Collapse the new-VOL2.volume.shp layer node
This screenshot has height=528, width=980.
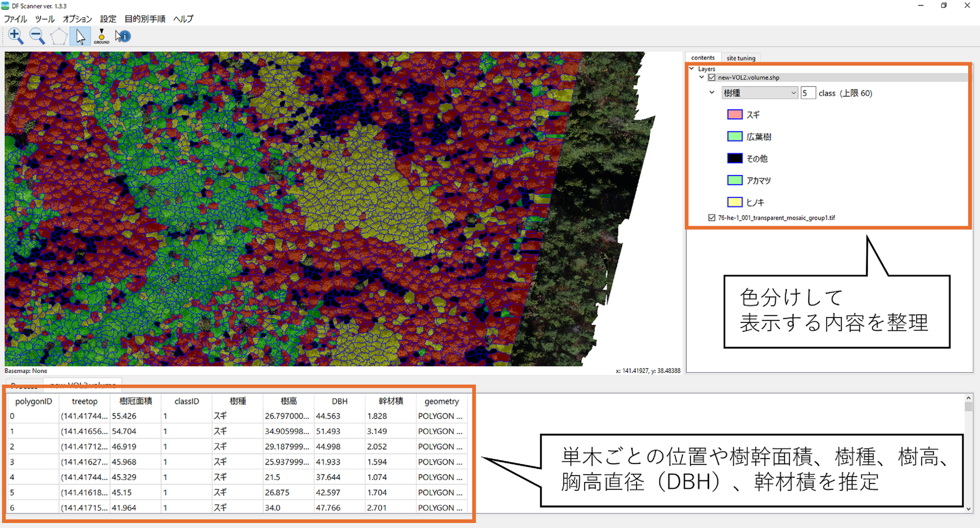tap(702, 77)
